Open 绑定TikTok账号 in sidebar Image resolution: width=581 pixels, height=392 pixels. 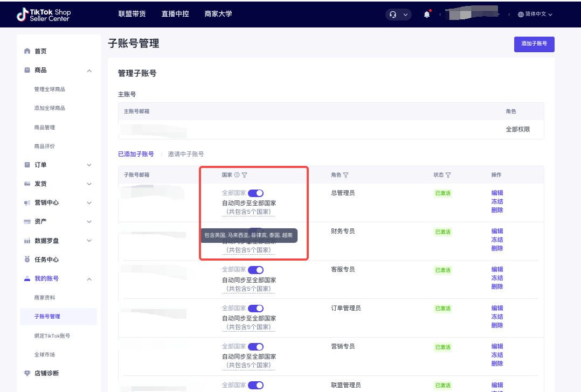click(52, 336)
